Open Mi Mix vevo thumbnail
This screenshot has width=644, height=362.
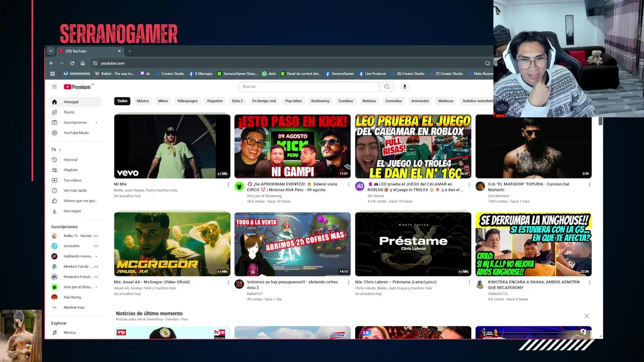(172, 146)
